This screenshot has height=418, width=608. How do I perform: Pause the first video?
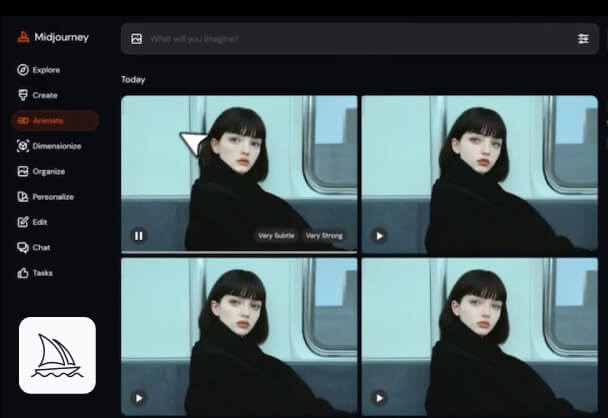(139, 236)
